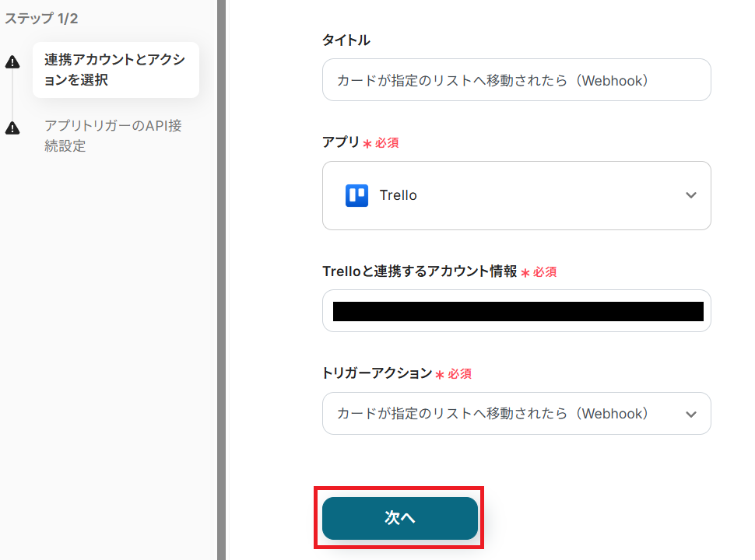Click the 必須 marker next to トリガーアクション
Screen dimensions: 755x560
click(459, 373)
